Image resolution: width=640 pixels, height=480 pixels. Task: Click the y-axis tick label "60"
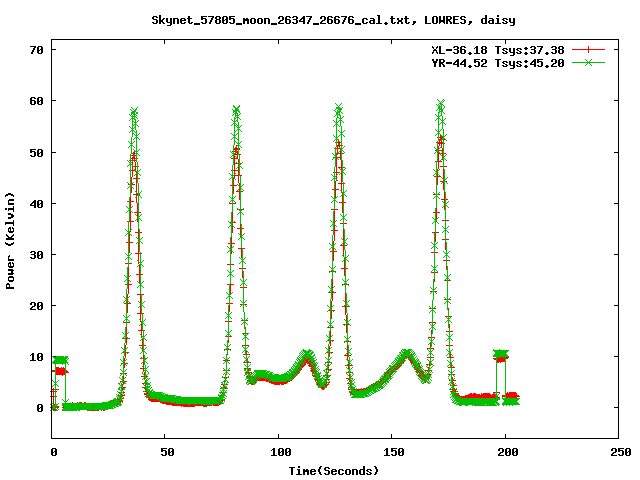tap(36, 101)
